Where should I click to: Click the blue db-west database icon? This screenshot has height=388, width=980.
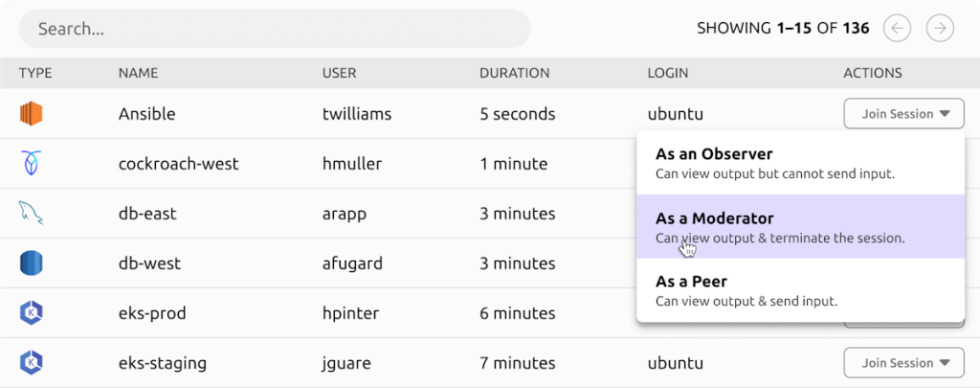click(x=30, y=262)
